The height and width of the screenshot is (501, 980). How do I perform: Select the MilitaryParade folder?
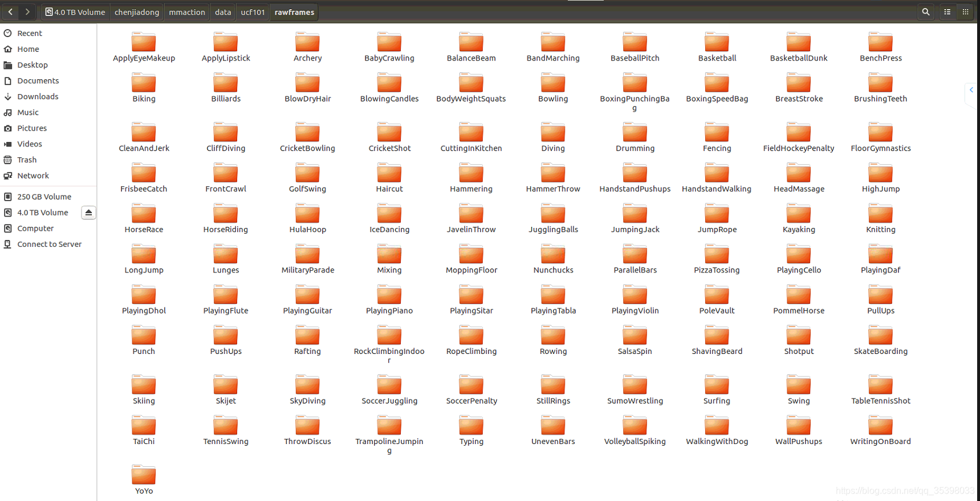[307, 259]
